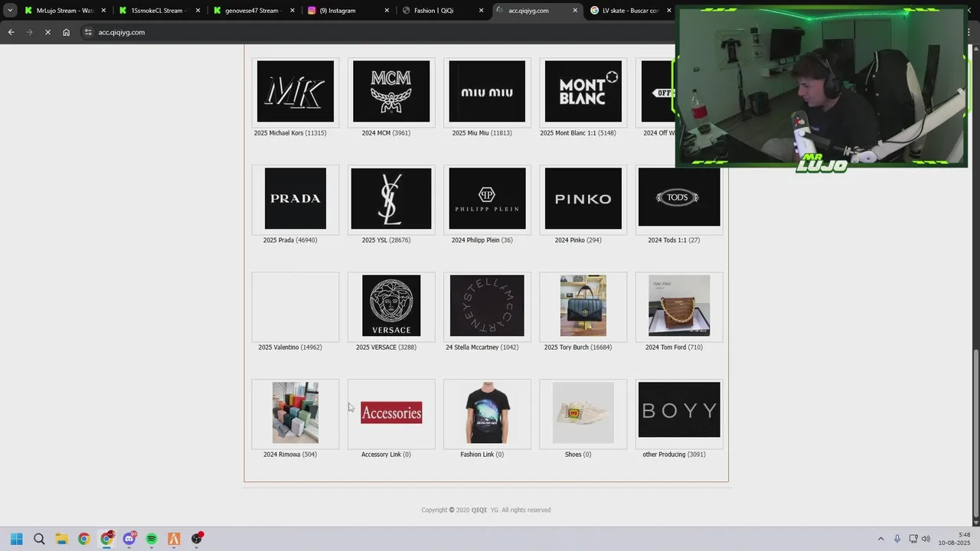This screenshot has width=980, height=551.
Task: Open the YSL logo tile
Action: tap(391, 198)
